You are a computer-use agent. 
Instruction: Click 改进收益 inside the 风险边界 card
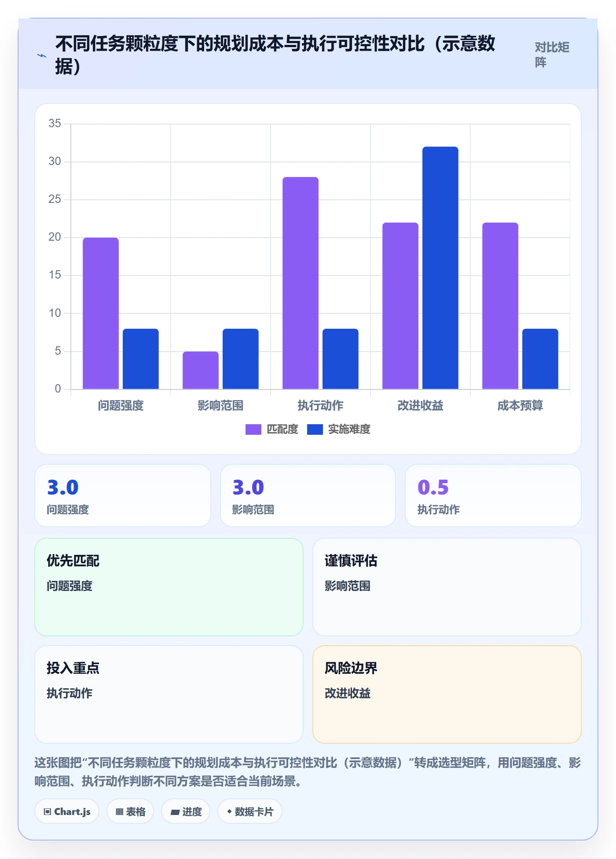[x=348, y=693]
